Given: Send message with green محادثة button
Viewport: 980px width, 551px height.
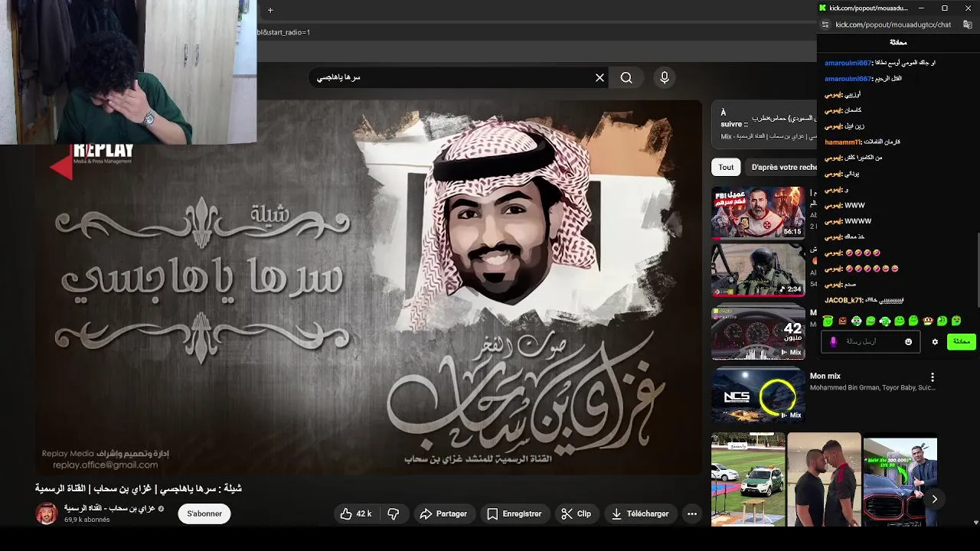Looking at the screenshot, I should click(x=961, y=341).
